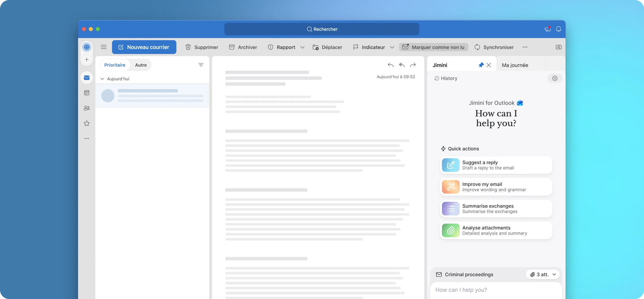
Task: Click Nouveau courrier to compose
Action: pos(144,47)
